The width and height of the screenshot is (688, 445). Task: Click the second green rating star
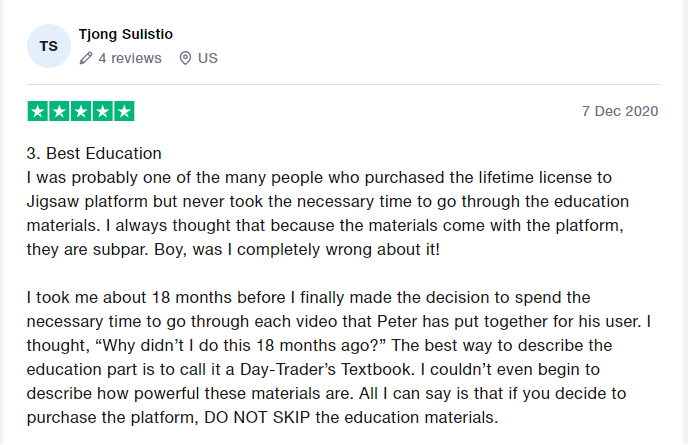[x=59, y=111]
